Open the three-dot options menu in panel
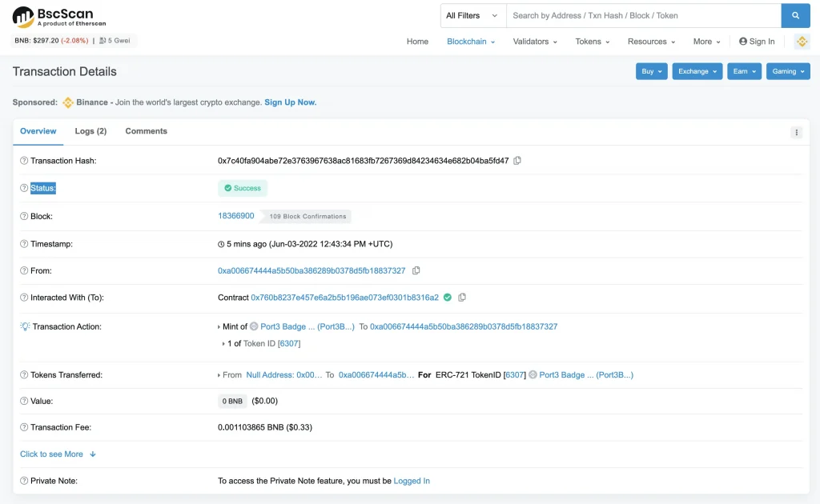This screenshot has width=820, height=504. click(796, 133)
